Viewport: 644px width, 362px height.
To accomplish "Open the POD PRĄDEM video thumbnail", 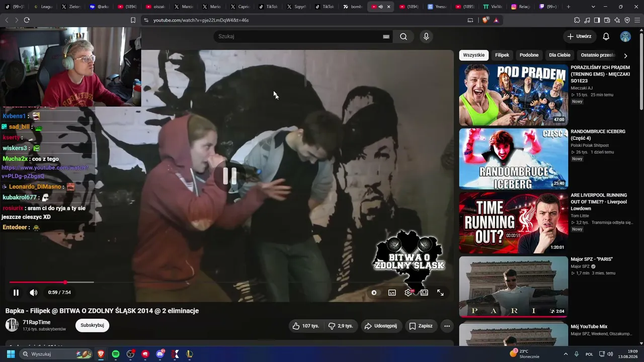I will [514, 95].
